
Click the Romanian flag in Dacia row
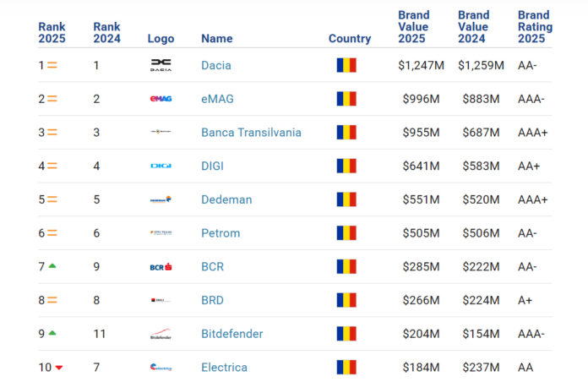click(346, 65)
